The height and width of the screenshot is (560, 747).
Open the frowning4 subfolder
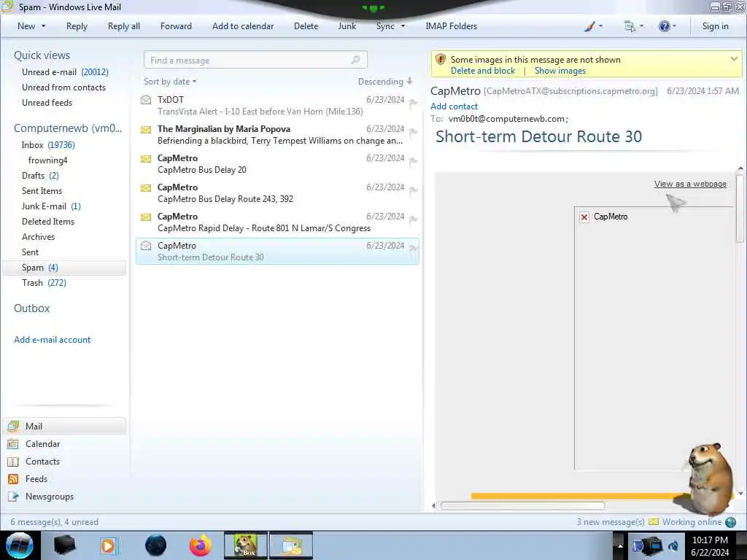tap(47, 160)
